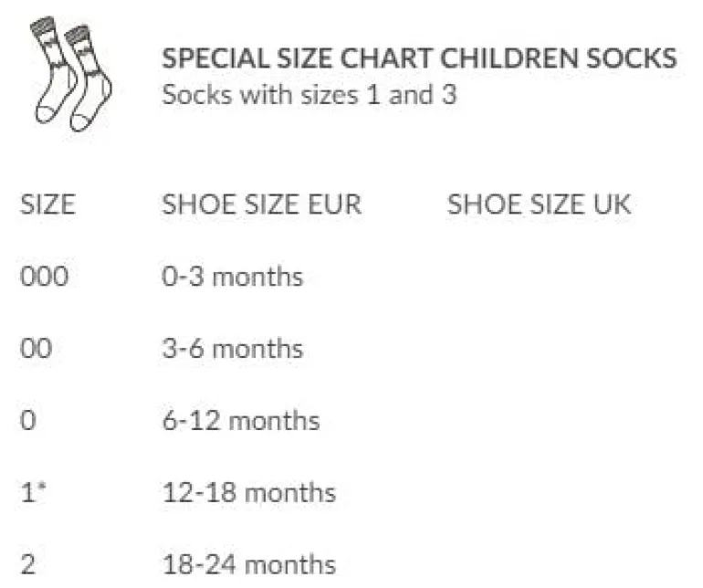Select size 0 row label
This screenshot has width=703, height=588.
(27, 421)
